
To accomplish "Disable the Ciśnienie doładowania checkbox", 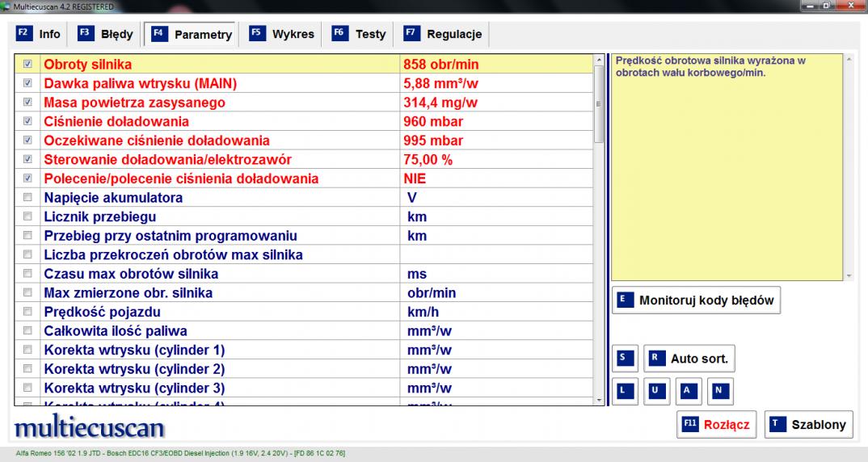I will point(28,121).
